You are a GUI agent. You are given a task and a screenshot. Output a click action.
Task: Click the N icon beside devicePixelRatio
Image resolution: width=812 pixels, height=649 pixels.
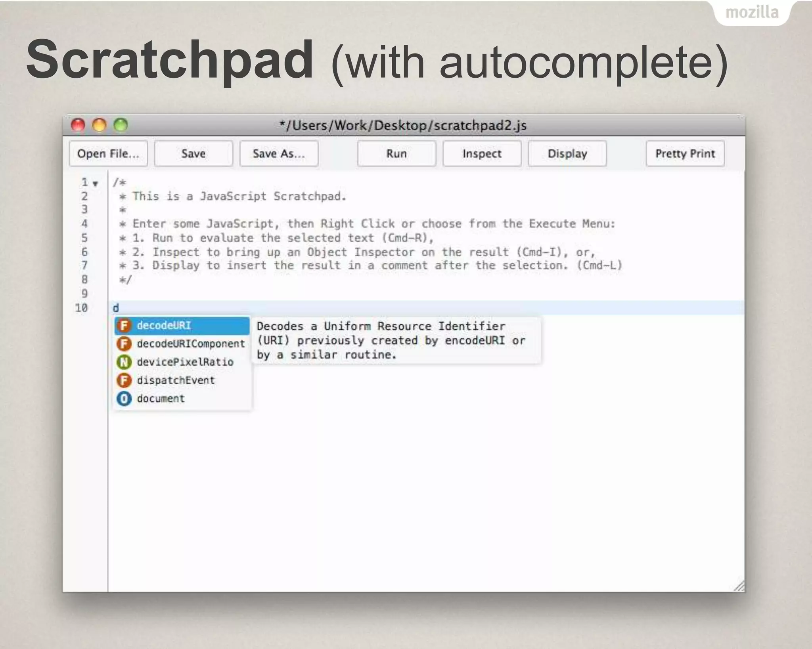pyautogui.click(x=124, y=362)
